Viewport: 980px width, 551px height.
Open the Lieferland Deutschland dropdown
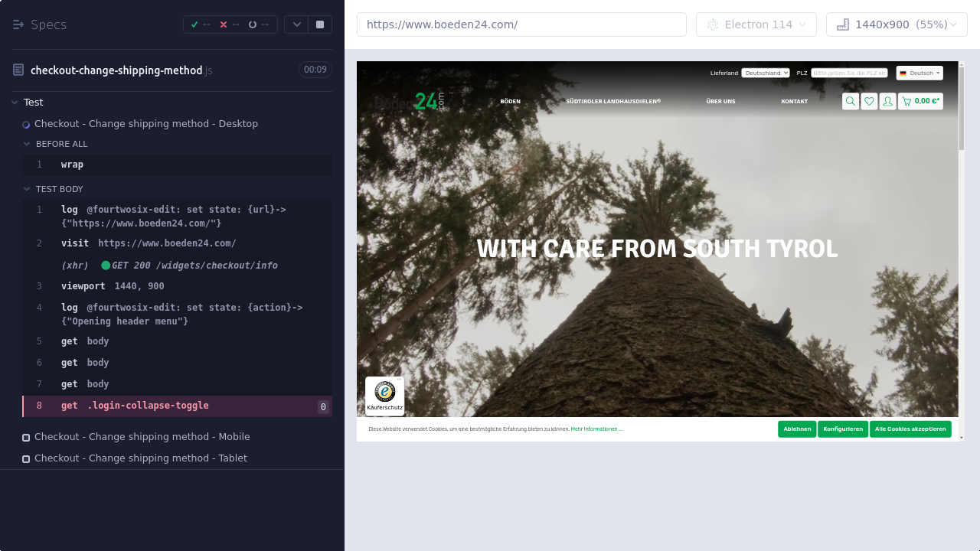pyautogui.click(x=765, y=73)
